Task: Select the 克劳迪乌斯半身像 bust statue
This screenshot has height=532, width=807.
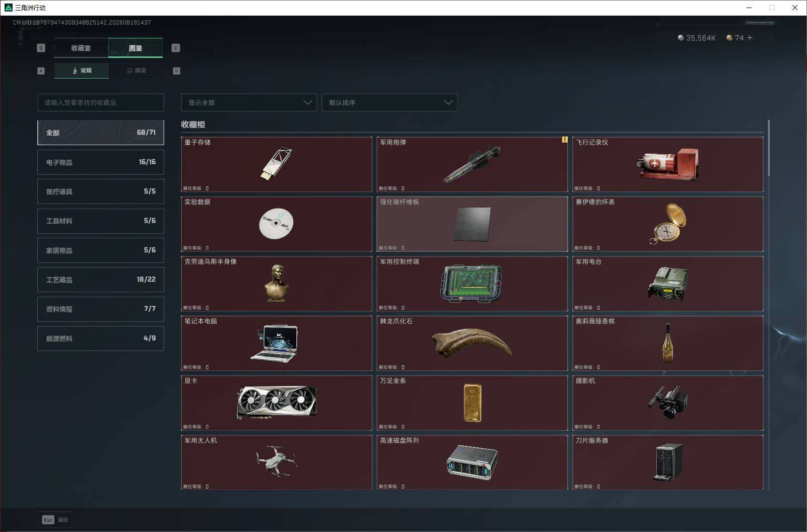Action: (x=276, y=284)
